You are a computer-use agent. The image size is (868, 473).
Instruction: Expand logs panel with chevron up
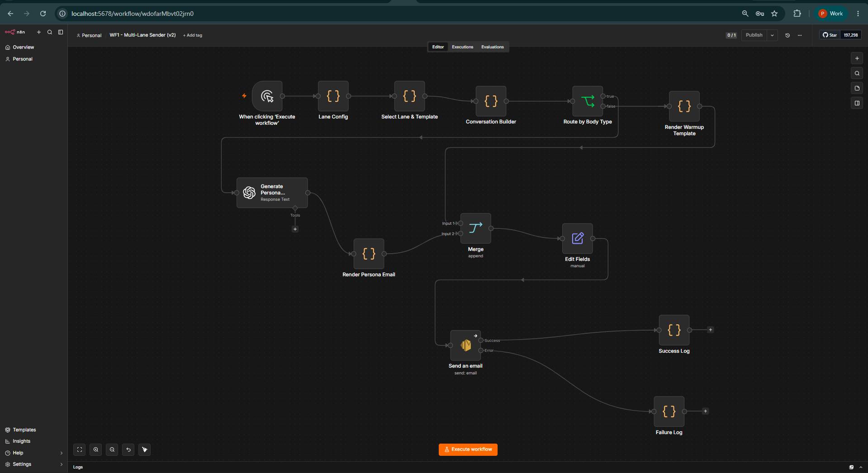(x=860, y=467)
